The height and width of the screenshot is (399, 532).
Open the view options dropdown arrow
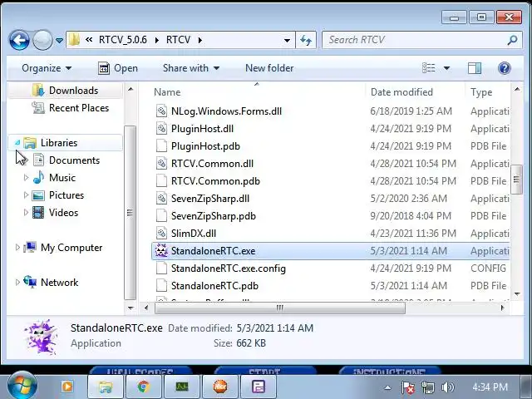pyautogui.click(x=447, y=68)
